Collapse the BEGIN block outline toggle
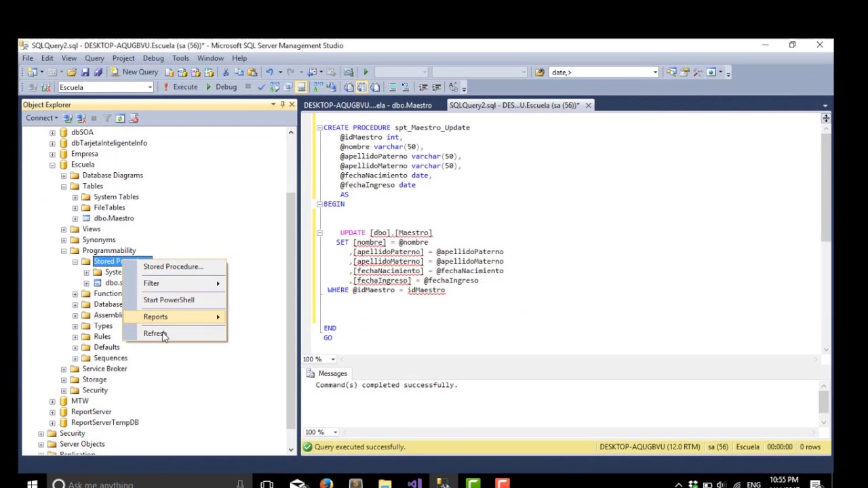Viewport: 868px width, 488px height. [x=319, y=204]
